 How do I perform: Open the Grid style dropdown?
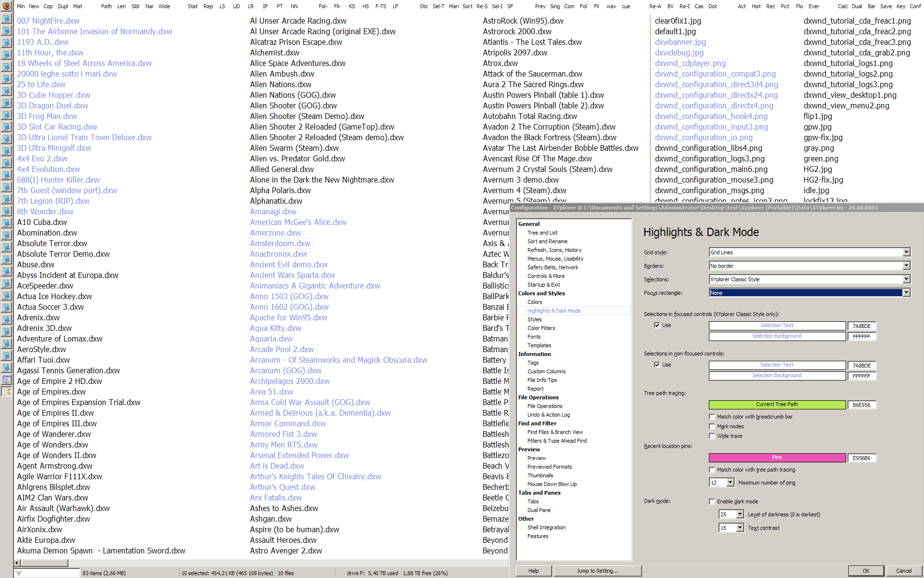pos(906,252)
